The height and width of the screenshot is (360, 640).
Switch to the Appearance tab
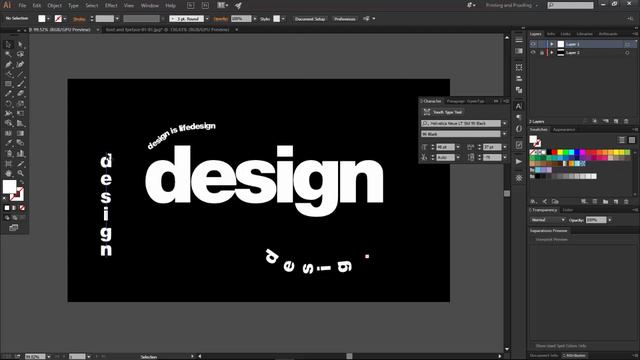pyautogui.click(x=564, y=130)
